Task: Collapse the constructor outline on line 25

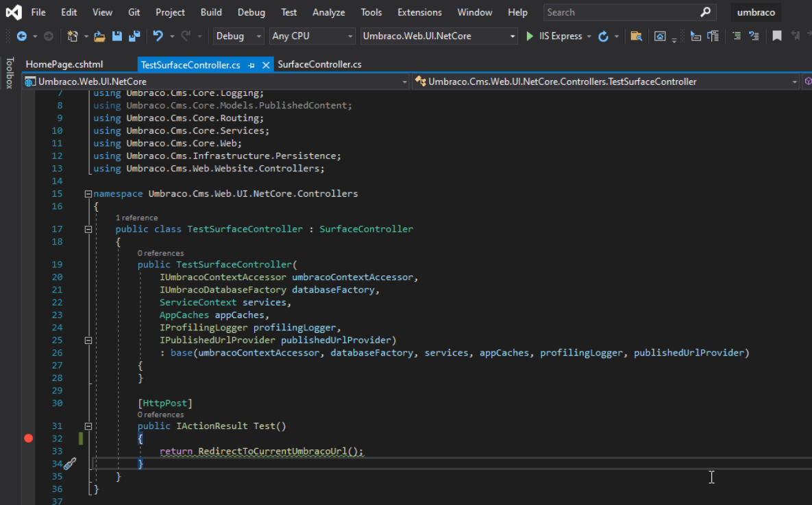Action: point(88,341)
